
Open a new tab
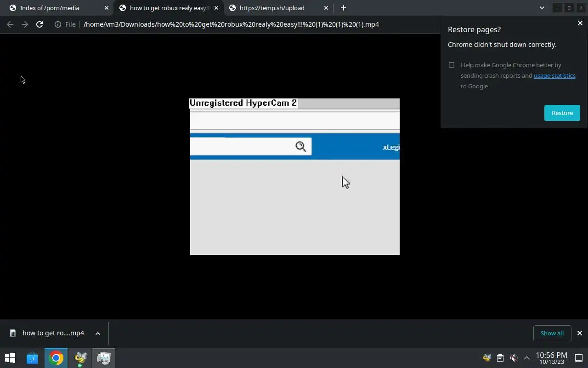344,8
